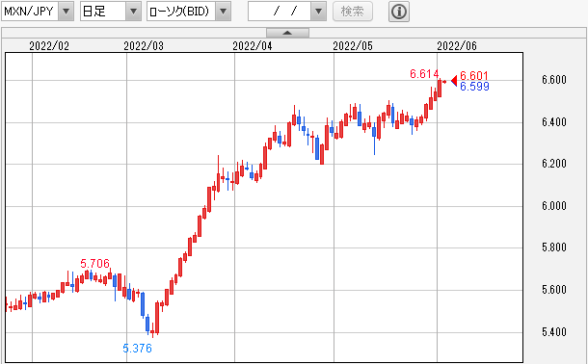This screenshot has height=364, width=588.
Task: Click the blue 6.599 current price
Action: 474,87
